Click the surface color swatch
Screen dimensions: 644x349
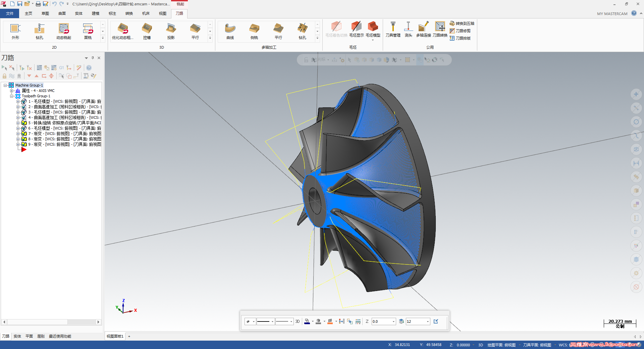[x=330, y=321]
